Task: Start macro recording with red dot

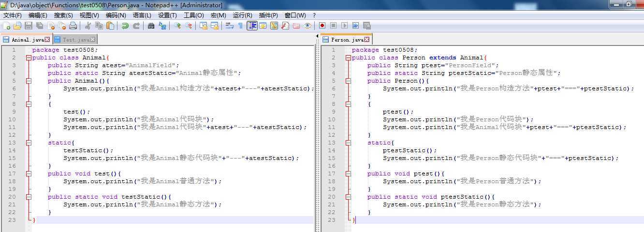Action: coord(322,26)
